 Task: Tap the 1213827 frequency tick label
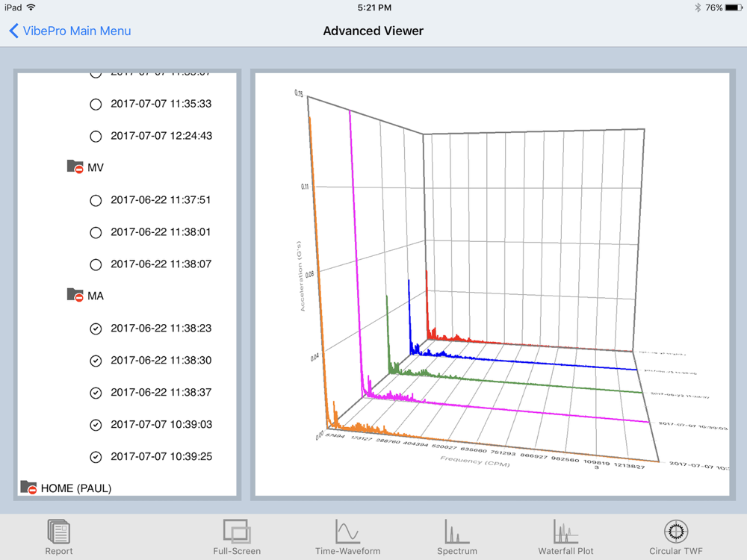pos(629,465)
